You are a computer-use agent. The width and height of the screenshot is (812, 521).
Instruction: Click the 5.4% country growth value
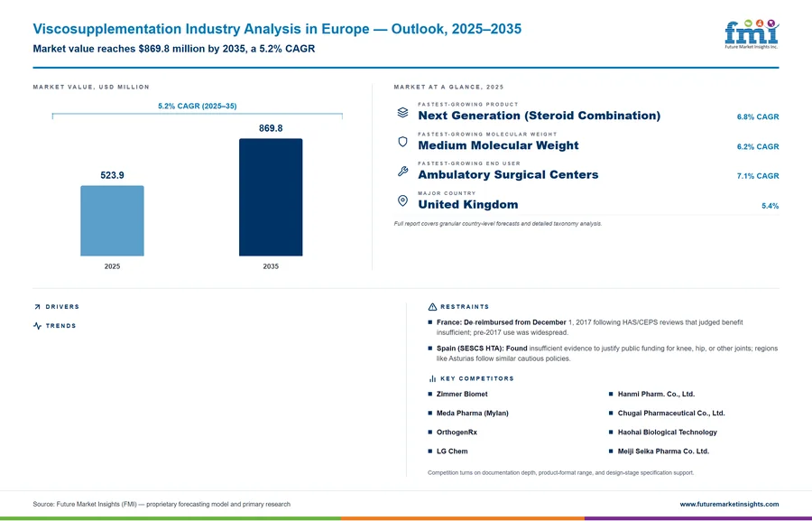770,206
